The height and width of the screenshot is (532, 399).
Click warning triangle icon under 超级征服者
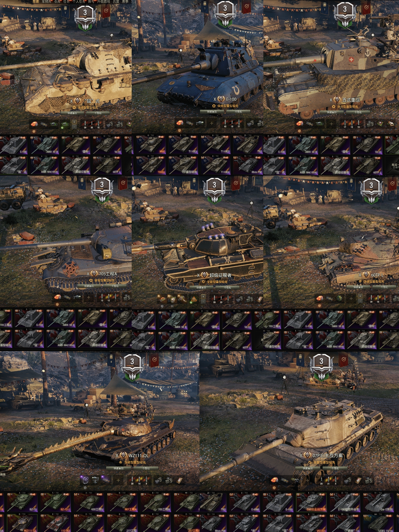[194, 299]
